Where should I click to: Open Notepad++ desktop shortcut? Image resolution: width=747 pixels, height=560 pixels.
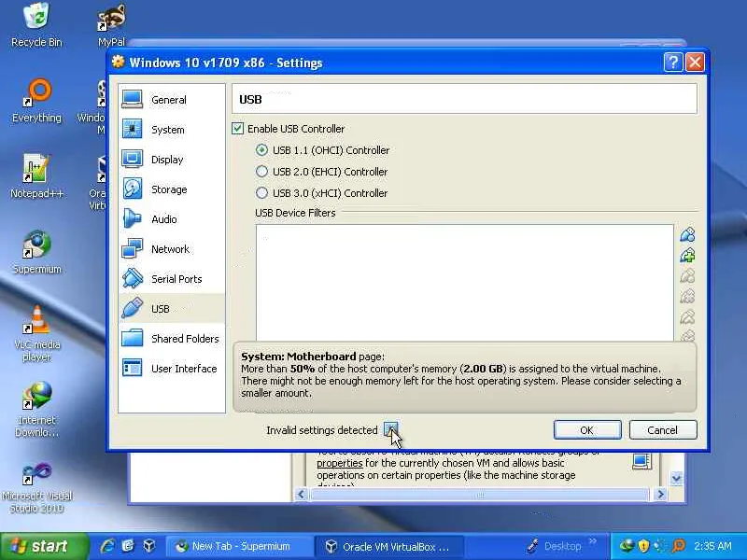click(x=36, y=176)
